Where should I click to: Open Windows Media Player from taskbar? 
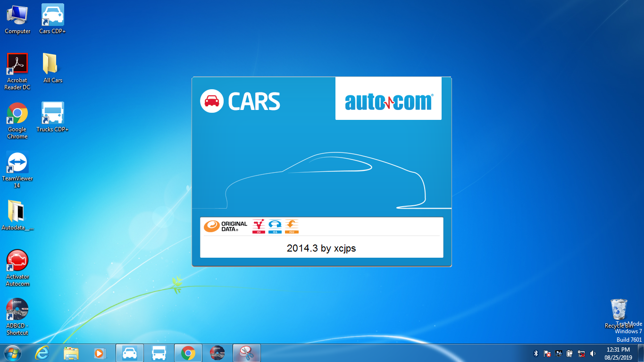pyautogui.click(x=99, y=353)
